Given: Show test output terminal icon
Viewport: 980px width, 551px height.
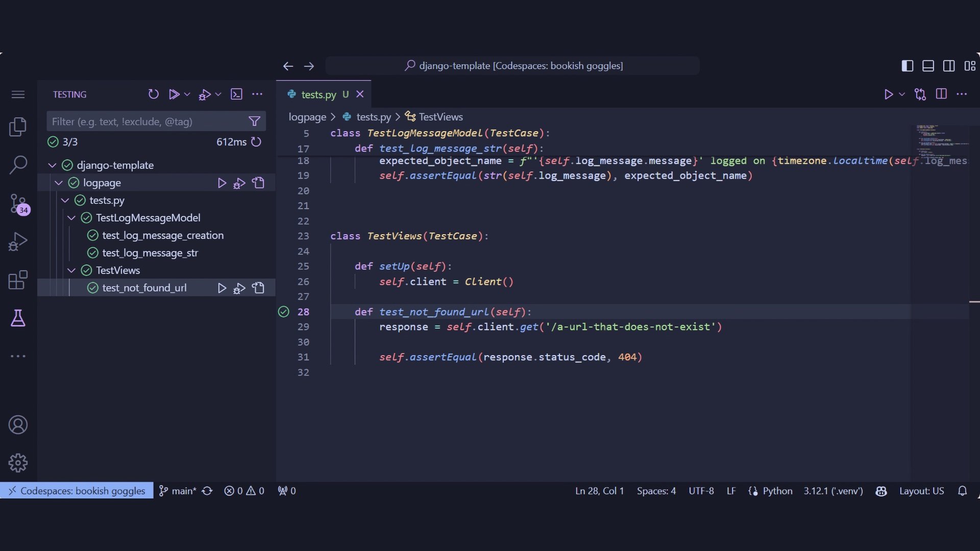Looking at the screenshot, I should pos(236,94).
